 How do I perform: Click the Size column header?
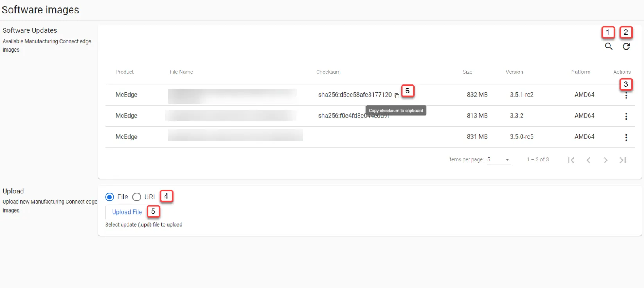(x=467, y=72)
